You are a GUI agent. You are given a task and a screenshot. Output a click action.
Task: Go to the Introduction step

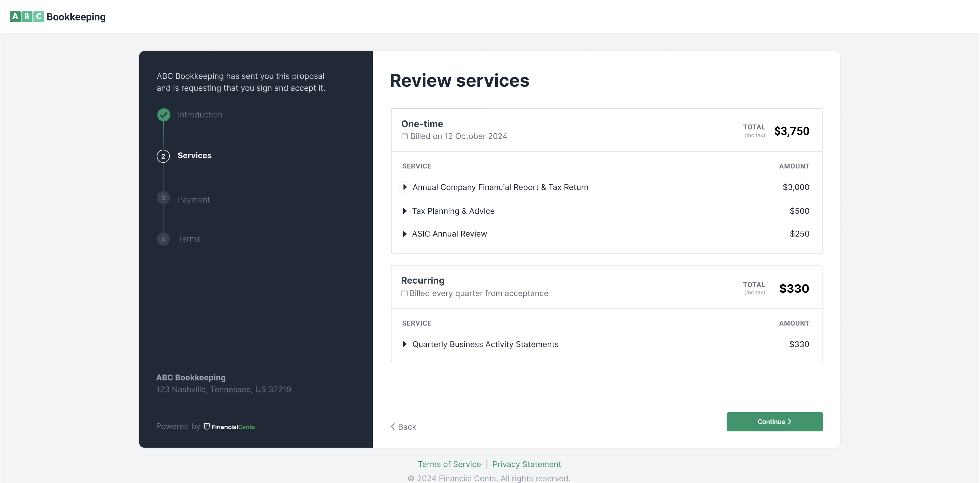point(200,115)
